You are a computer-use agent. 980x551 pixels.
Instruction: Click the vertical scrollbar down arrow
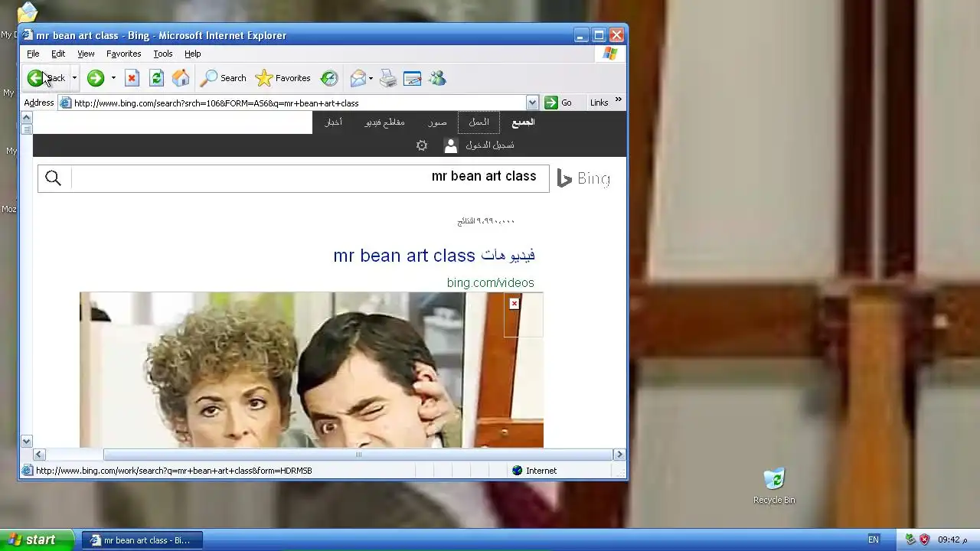click(26, 442)
